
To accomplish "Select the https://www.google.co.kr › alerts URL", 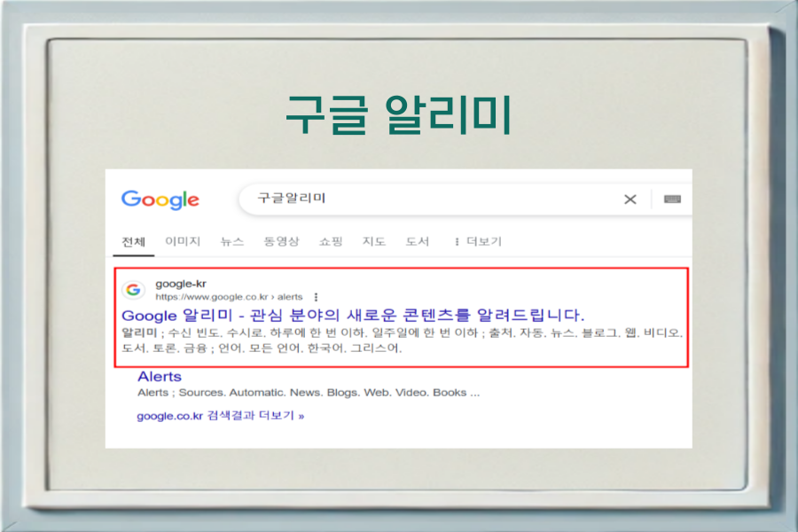I will (229, 297).
